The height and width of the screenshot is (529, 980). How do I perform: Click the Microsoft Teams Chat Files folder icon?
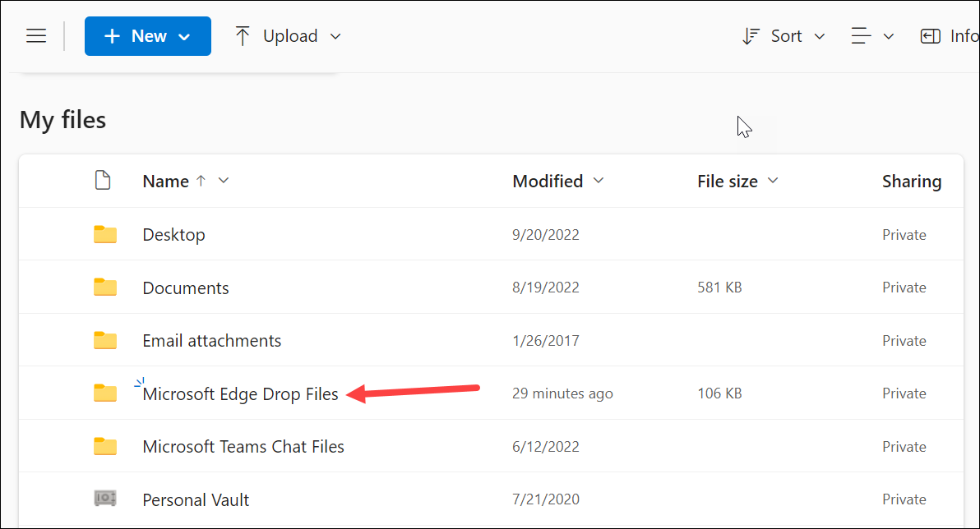point(104,446)
